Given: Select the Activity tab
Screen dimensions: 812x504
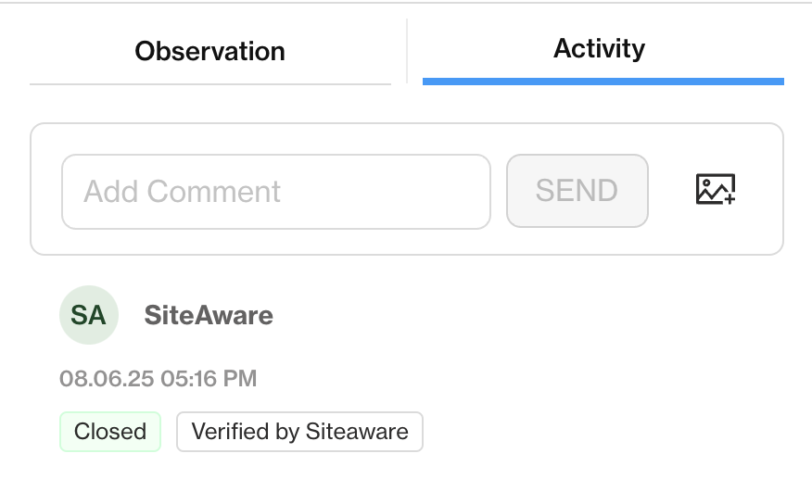Looking at the screenshot, I should point(603,52).
